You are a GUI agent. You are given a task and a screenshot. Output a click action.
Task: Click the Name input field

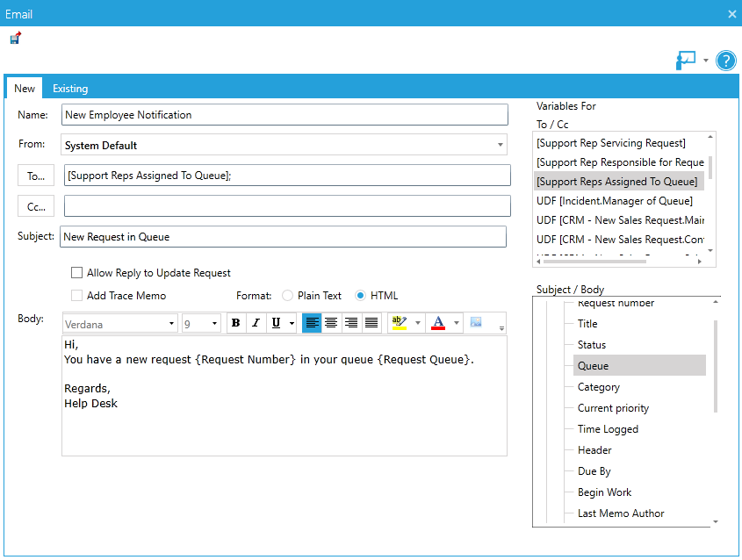click(x=285, y=115)
